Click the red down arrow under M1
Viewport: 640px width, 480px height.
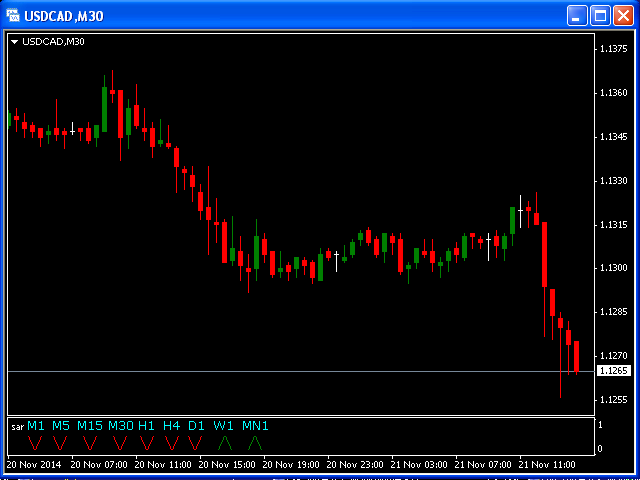coord(35,442)
